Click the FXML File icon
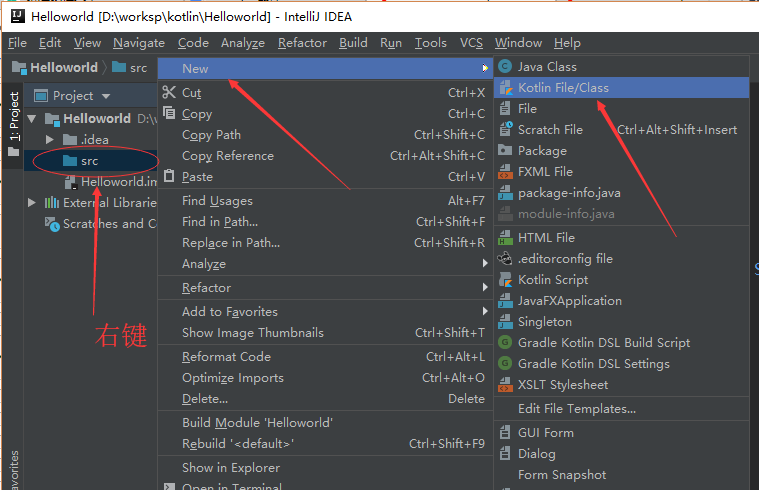The height and width of the screenshot is (490, 759). click(505, 171)
